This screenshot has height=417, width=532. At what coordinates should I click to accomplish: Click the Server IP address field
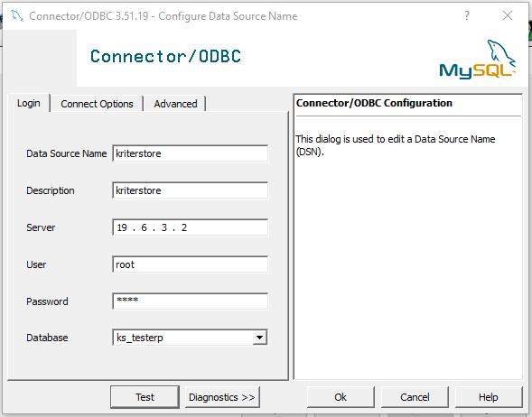click(x=191, y=227)
